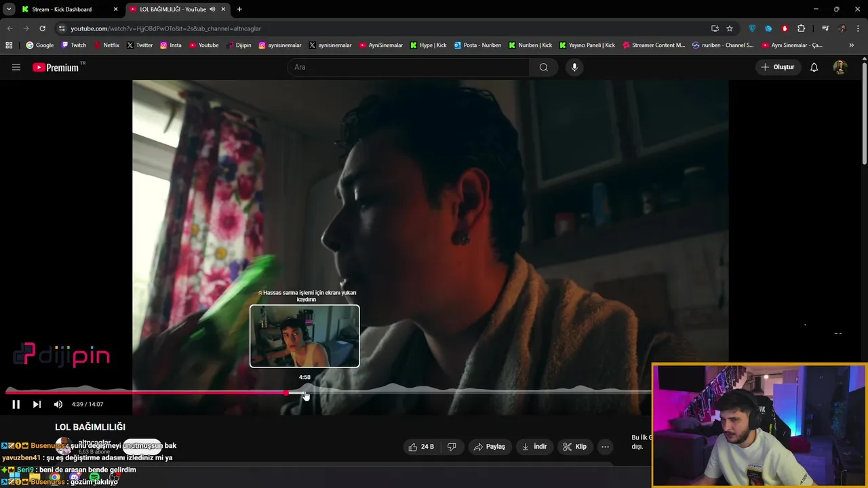
Task: Pause the video with the pause button
Action: click(x=16, y=405)
